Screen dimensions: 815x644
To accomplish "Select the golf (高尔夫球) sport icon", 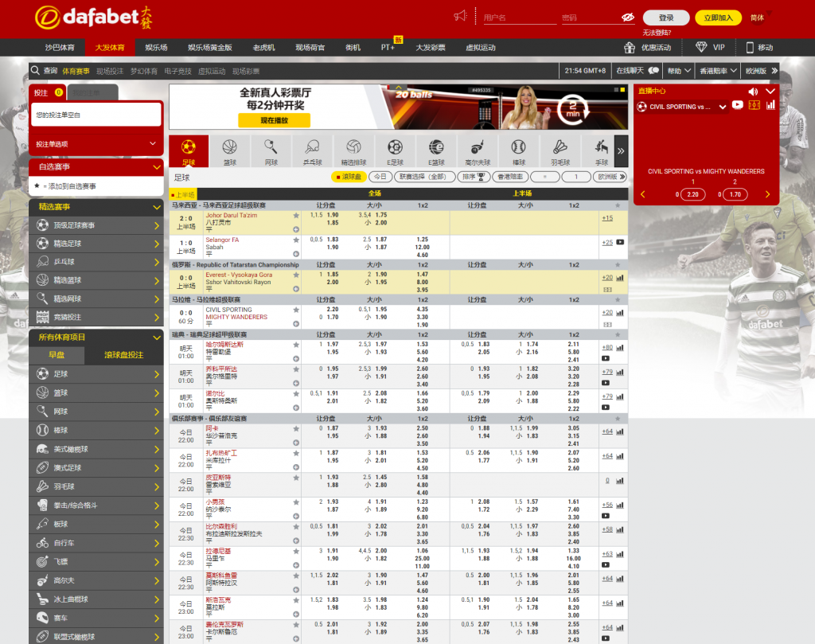I will tap(478, 150).
